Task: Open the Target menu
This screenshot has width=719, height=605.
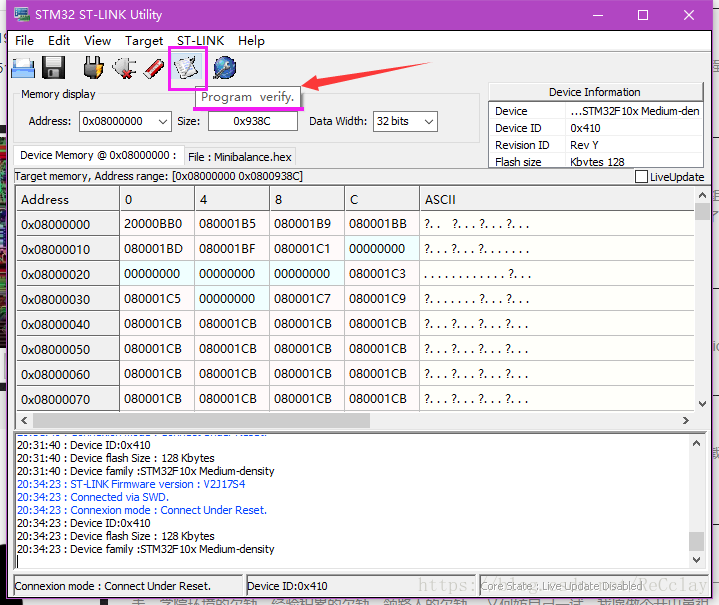Action: [144, 41]
